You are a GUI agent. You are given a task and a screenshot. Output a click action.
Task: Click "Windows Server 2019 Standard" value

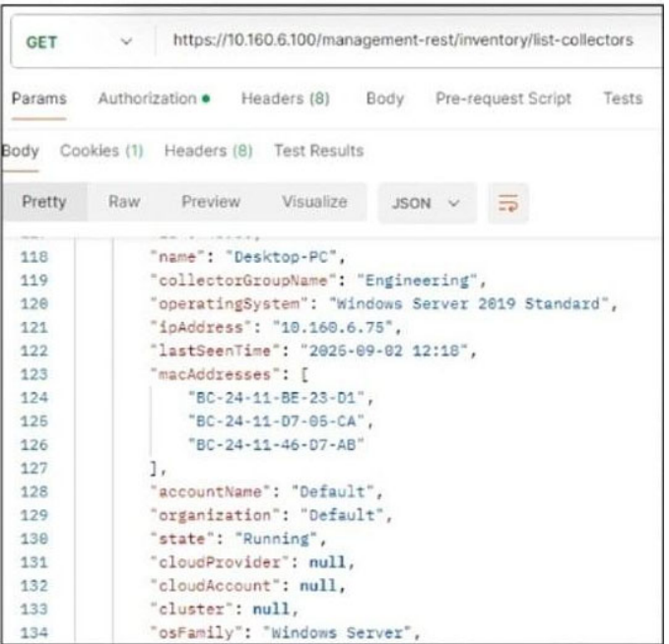pos(469,304)
